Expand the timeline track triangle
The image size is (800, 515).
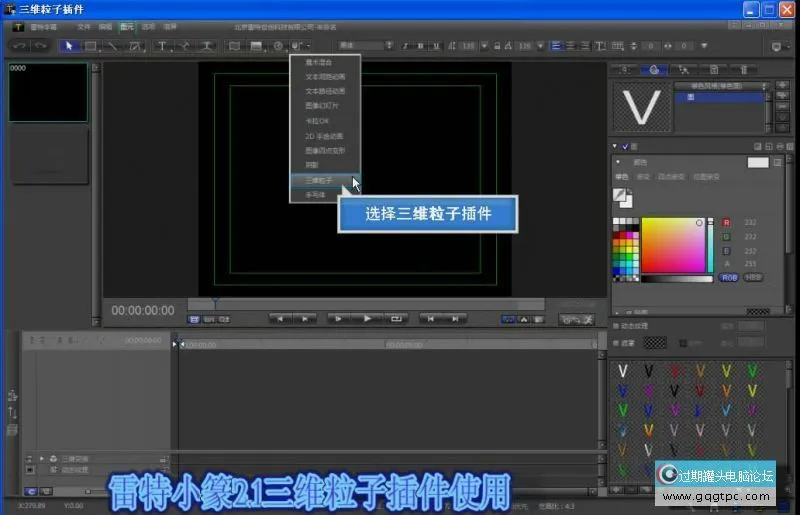(42, 458)
